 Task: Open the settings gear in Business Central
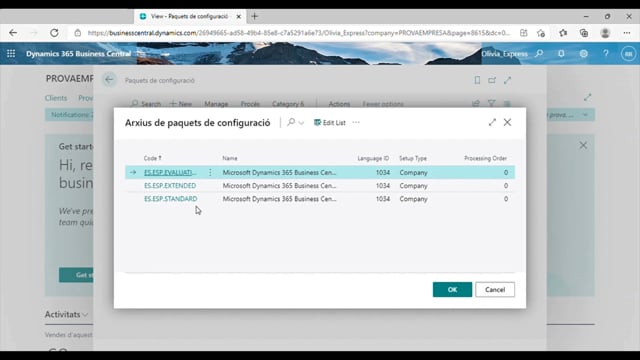[x=584, y=53]
